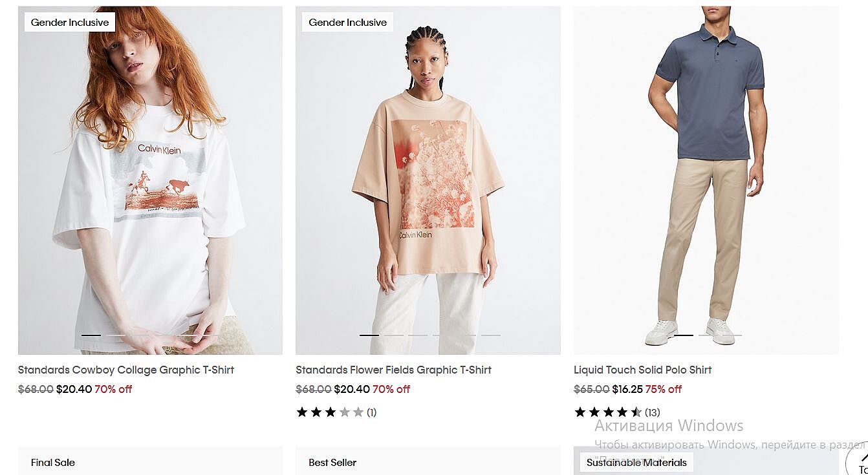The image size is (868, 475).
Task: Click the blue polo shirt product photo
Action: click(x=706, y=181)
